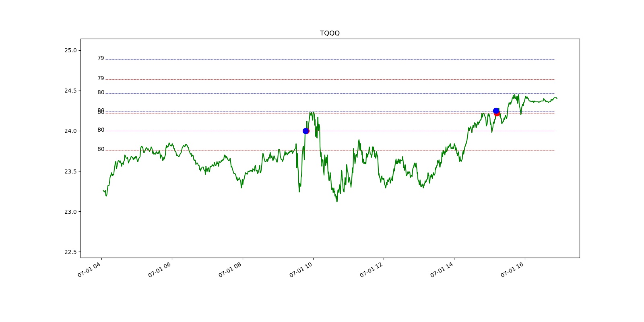Select the 07-01 10 x-axis label
This screenshot has height=322, width=644.
click(x=301, y=269)
